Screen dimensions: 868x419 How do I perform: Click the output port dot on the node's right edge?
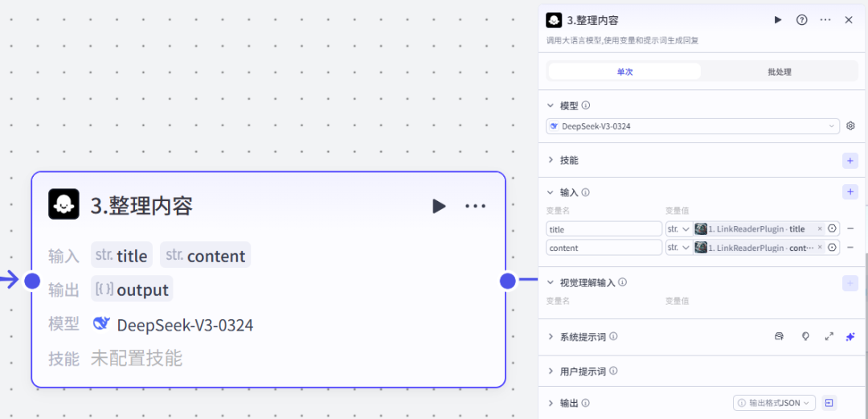pyautogui.click(x=508, y=281)
